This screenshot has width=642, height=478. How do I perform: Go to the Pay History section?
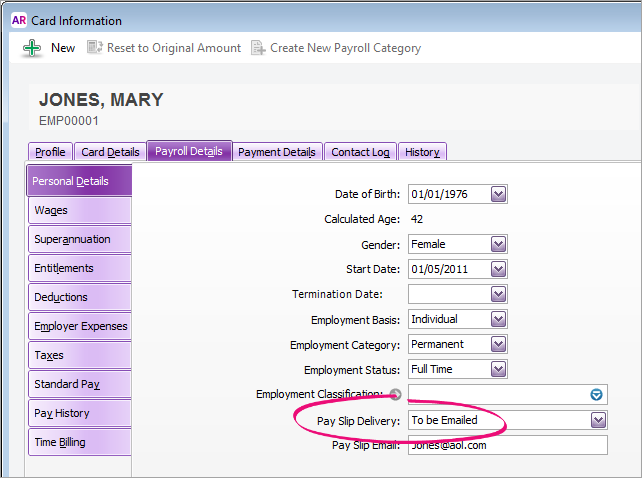[x=80, y=413]
